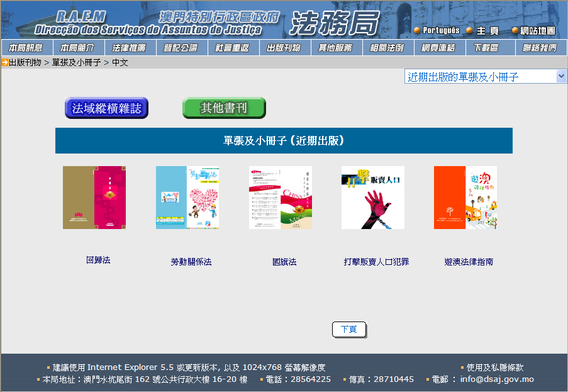Click the 國旗法 booklet cover image
Image resolution: width=568 pixels, height=392 pixels.
point(280,198)
